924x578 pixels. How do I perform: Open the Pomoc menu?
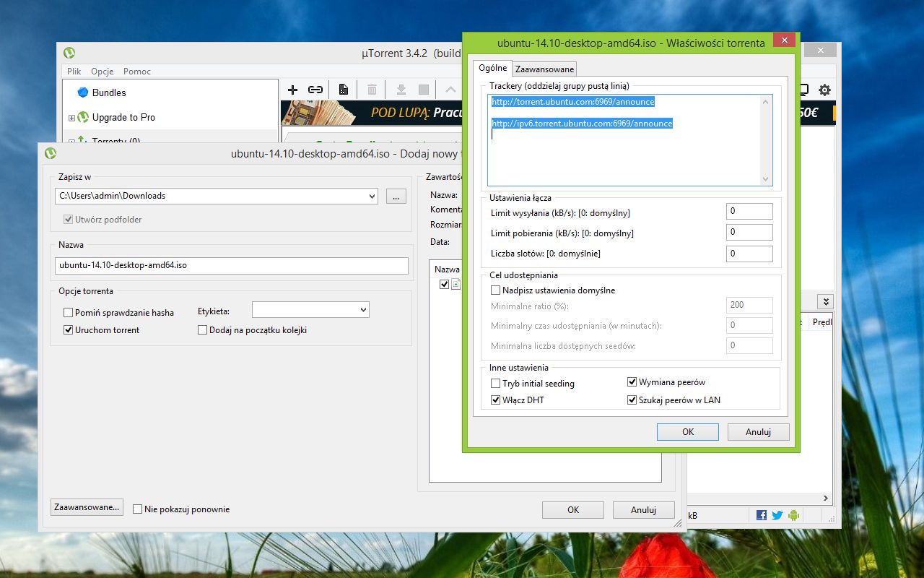(137, 72)
